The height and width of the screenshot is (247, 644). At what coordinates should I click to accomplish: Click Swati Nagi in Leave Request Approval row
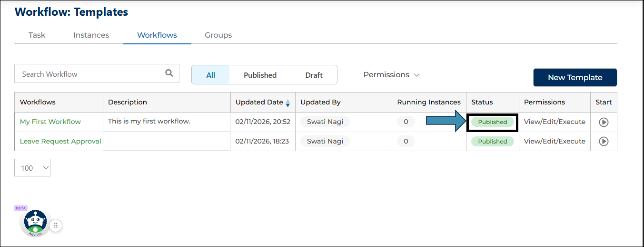tap(325, 141)
